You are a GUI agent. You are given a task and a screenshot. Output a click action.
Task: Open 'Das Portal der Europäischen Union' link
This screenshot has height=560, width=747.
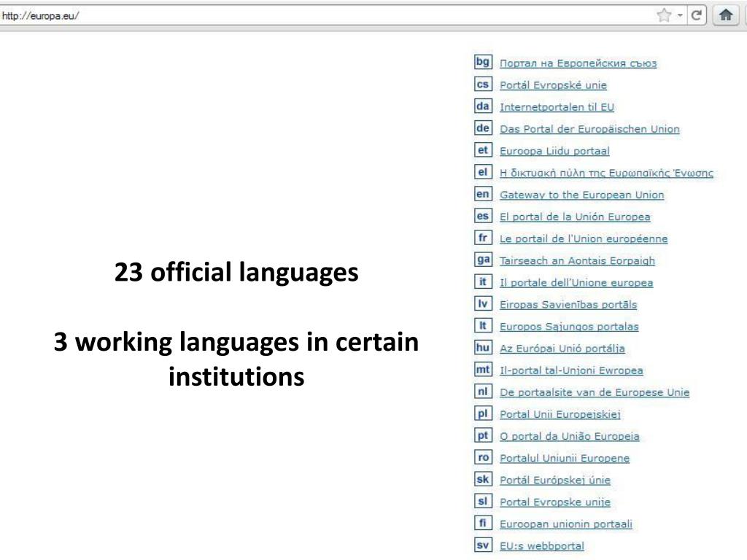(589, 129)
